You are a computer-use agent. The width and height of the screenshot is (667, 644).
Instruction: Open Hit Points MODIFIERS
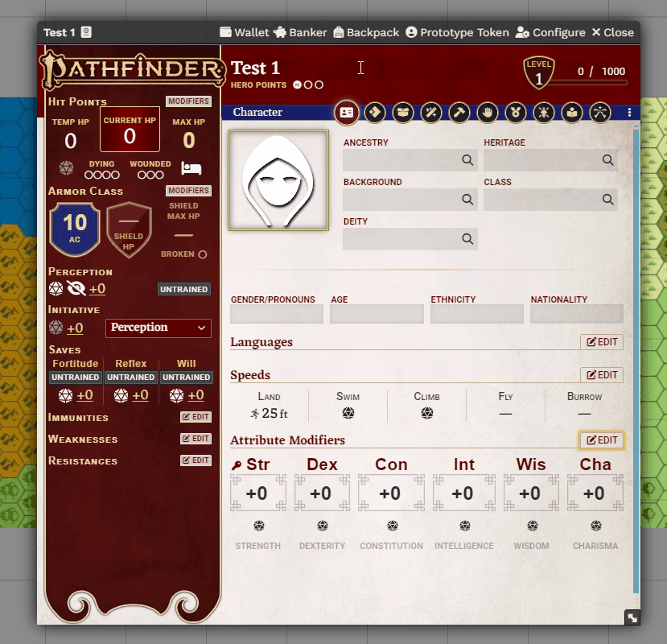pos(188,101)
